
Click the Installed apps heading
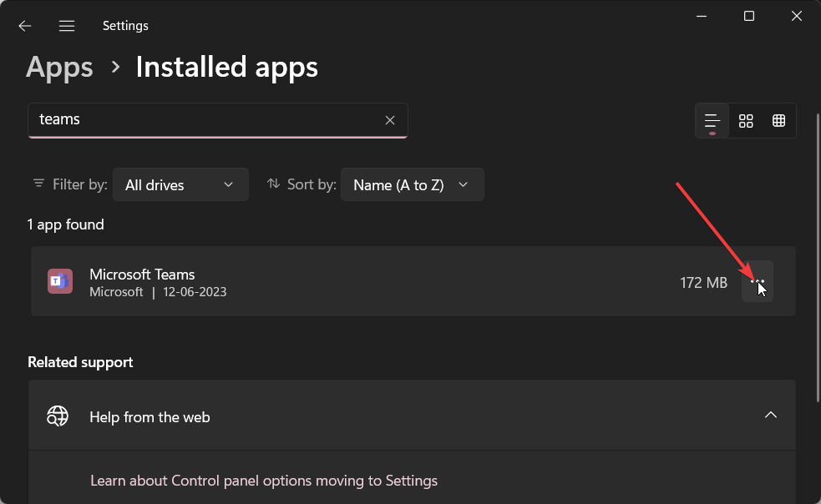tap(226, 68)
